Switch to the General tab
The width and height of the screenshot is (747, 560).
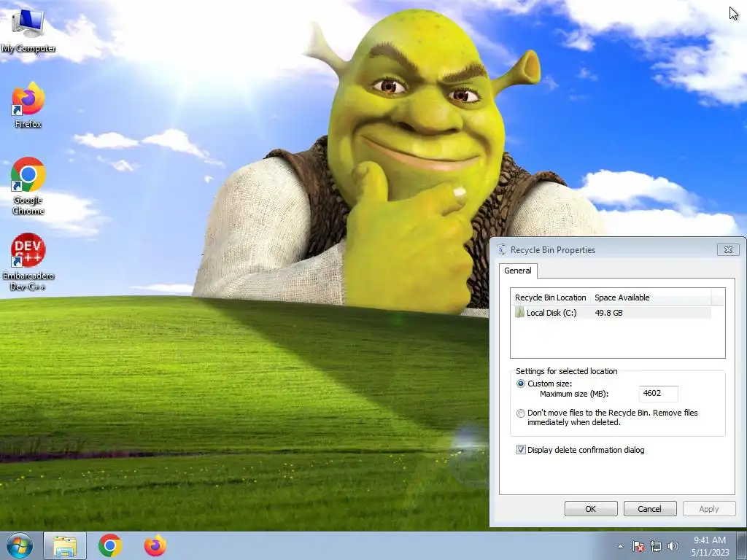click(518, 271)
